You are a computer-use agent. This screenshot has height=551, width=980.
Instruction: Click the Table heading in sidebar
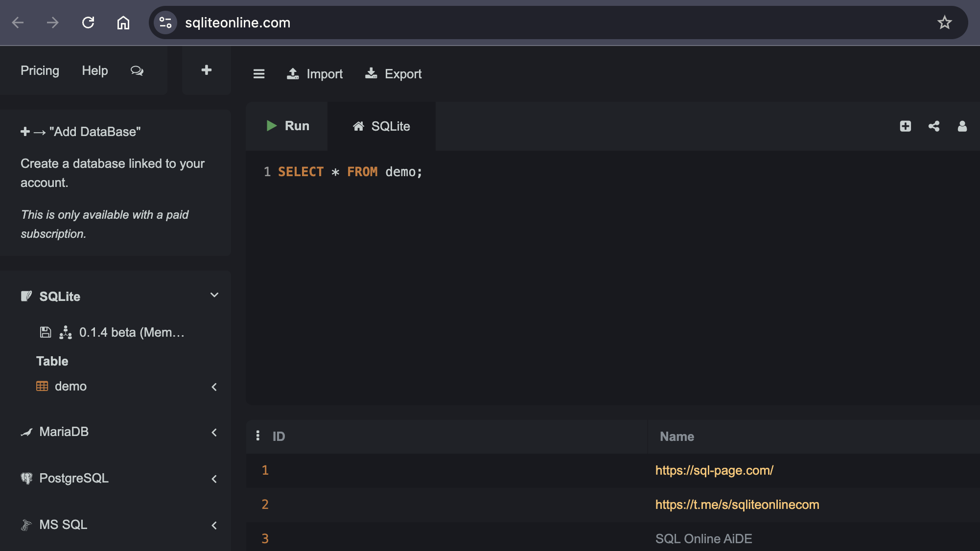(x=52, y=361)
